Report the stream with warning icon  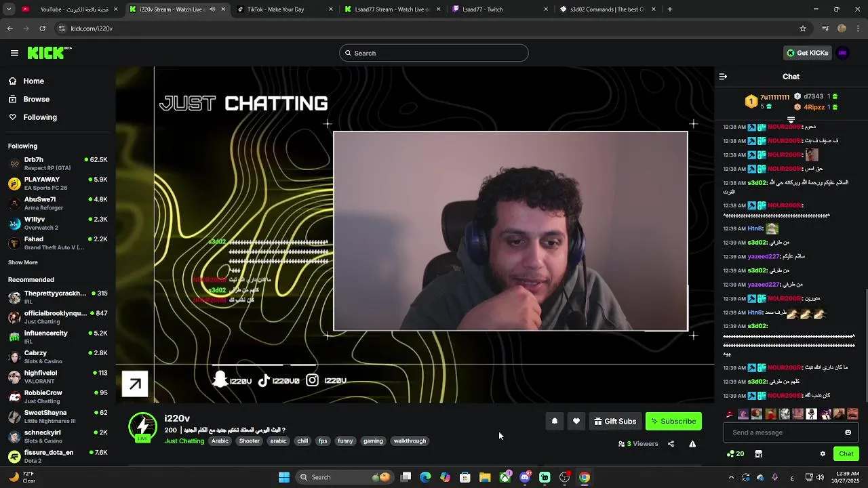point(692,444)
